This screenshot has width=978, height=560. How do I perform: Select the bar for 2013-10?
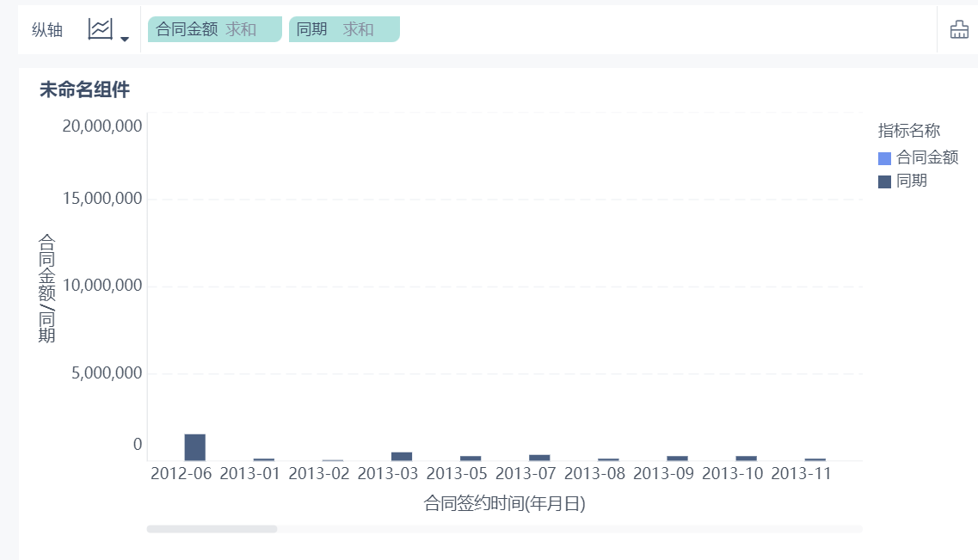pos(746,458)
